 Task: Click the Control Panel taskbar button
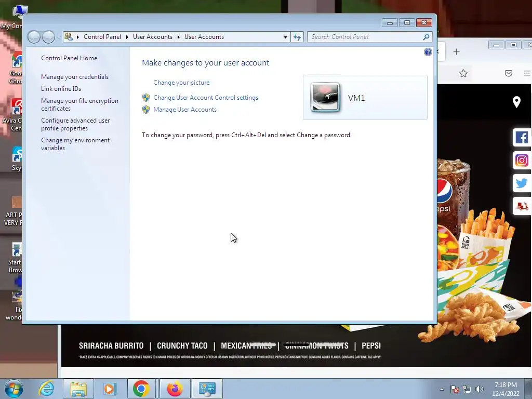[207, 389]
